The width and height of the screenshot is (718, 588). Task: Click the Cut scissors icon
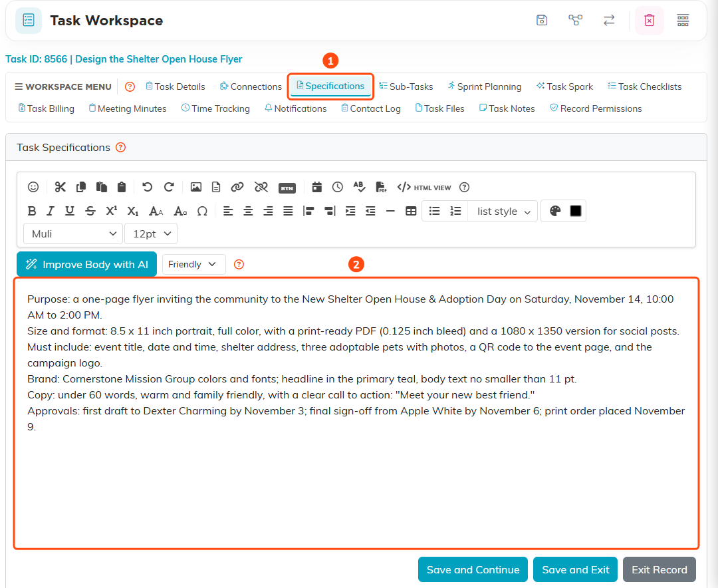[x=60, y=187]
